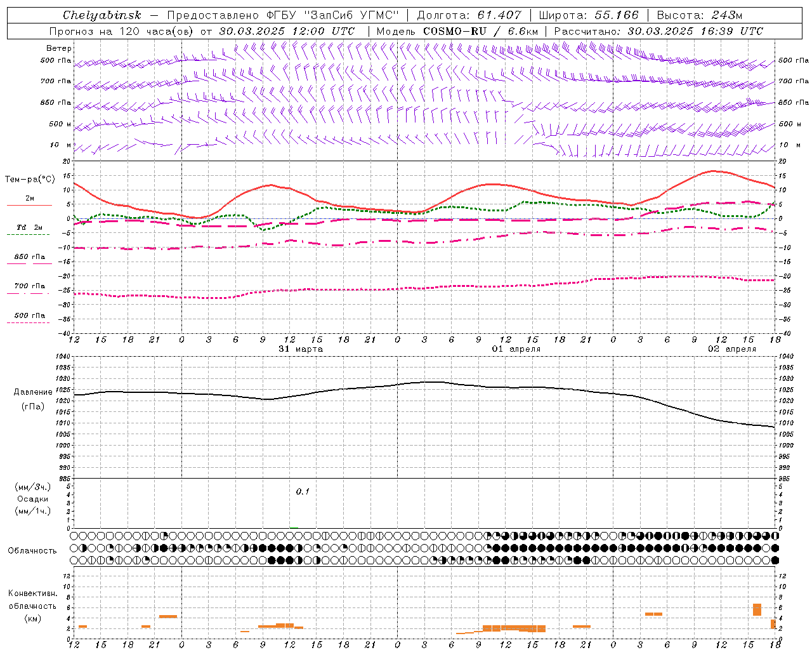Click the 'Широта: 55.166' value
The width and height of the screenshot is (812, 650).
(588, 15)
